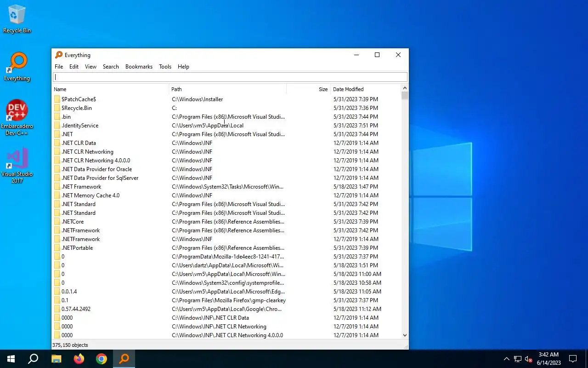Click the .NET Framework folder icon
Viewport: 588px width, 368px height.
point(57,187)
